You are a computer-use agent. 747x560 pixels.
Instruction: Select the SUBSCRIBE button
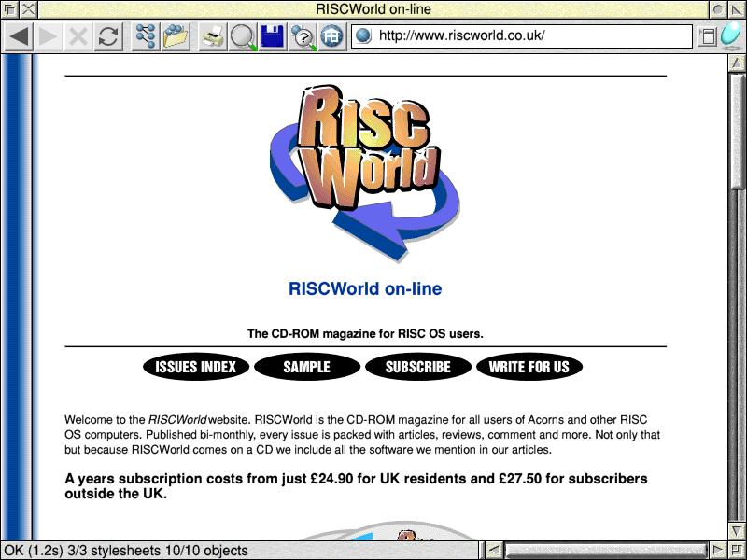coord(417,367)
